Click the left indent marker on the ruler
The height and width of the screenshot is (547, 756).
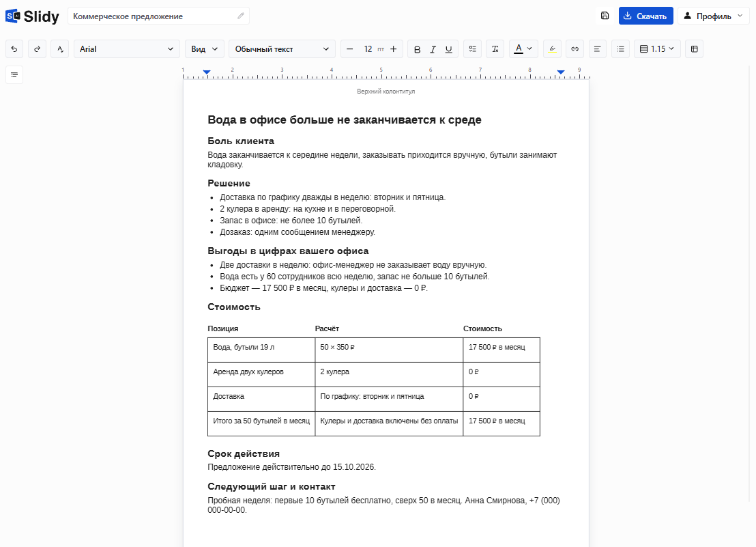click(207, 72)
